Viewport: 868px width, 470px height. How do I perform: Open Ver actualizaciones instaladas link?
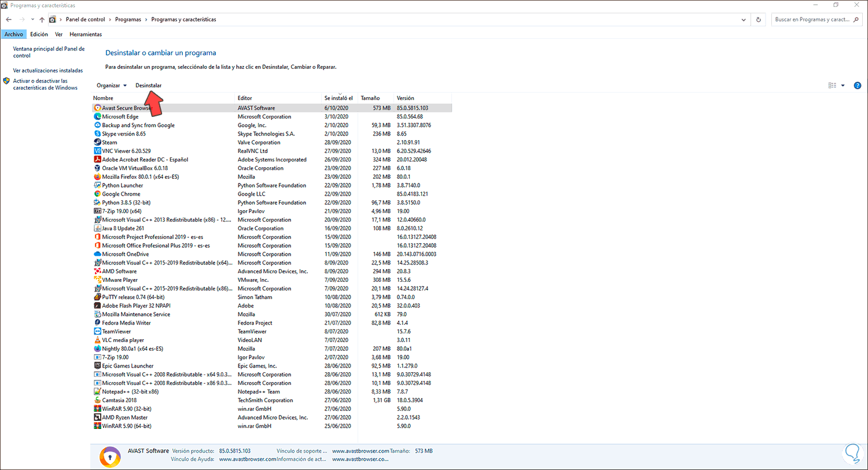pos(48,70)
